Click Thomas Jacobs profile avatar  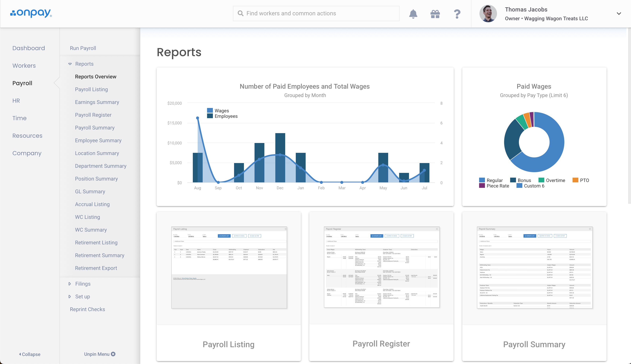(488, 13)
